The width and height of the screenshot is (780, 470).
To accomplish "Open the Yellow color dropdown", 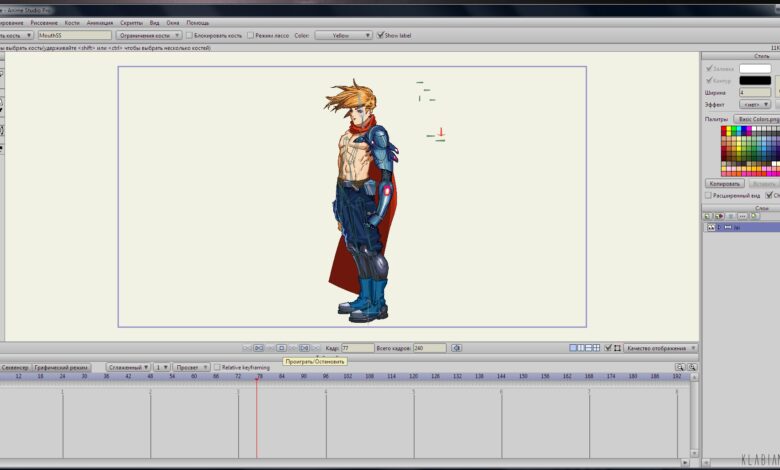I will 343,35.
